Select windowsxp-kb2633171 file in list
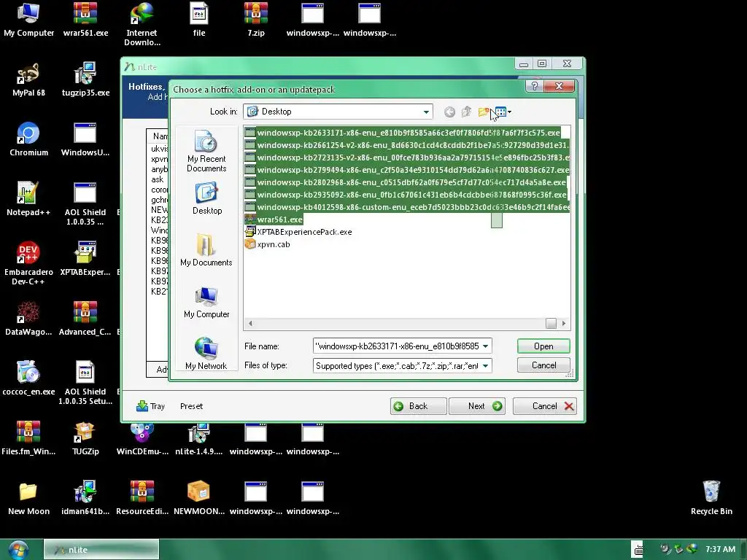The image size is (747, 560). [403, 133]
